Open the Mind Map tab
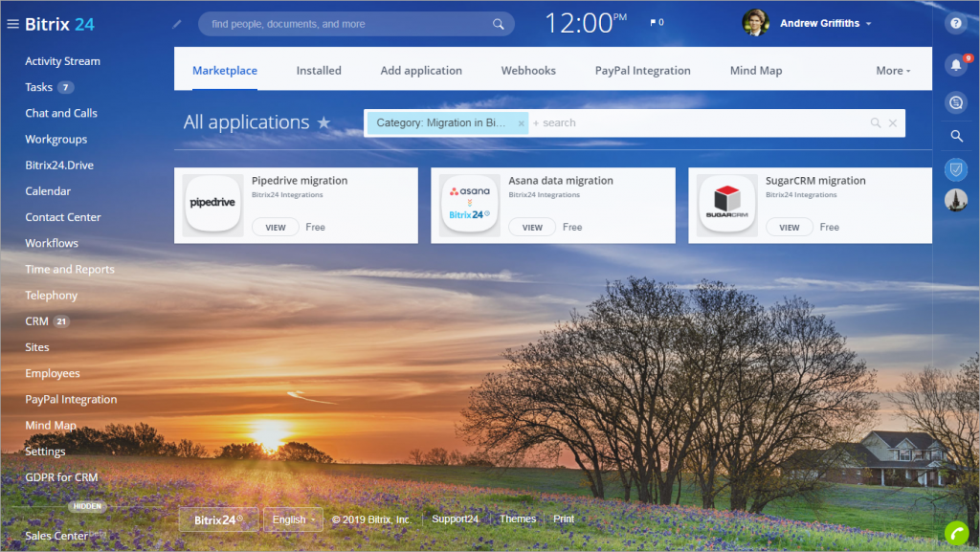Image resolution: width=980 pixels, height=552 pixels. 756,71
